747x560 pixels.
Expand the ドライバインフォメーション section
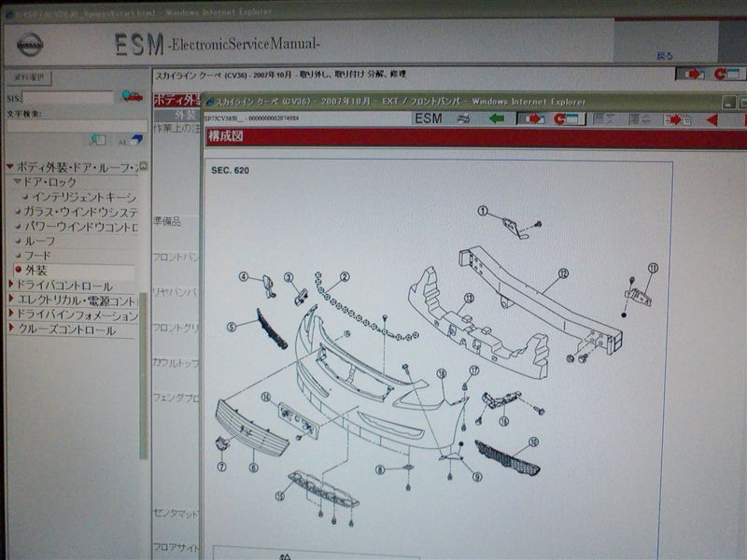click(11, 314)
